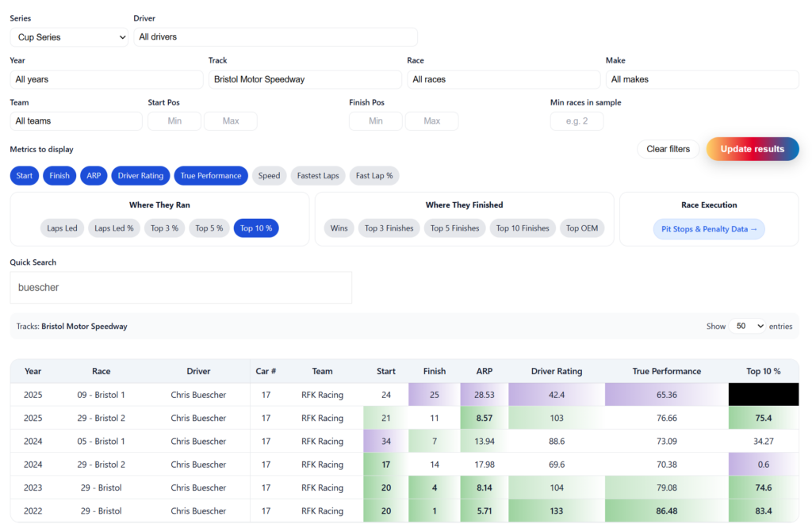Expand the Show entries dropdown

pyautogui.click(x=749, y=326)
